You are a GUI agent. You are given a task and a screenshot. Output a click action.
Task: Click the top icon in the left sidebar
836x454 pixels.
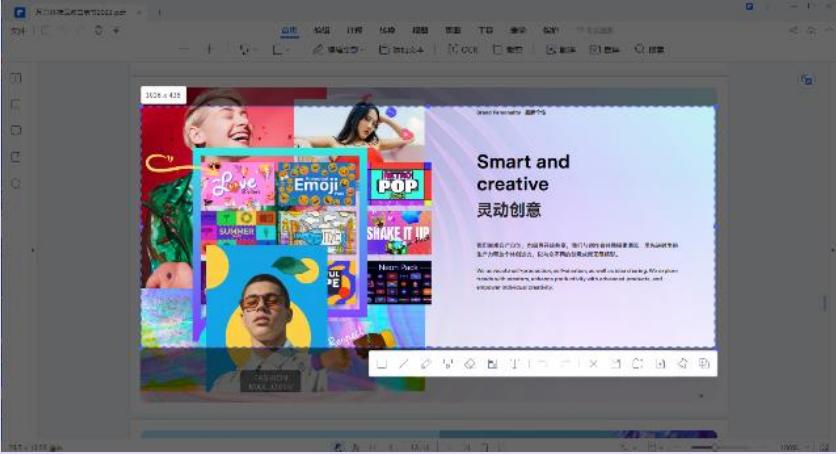coord(16,78)
